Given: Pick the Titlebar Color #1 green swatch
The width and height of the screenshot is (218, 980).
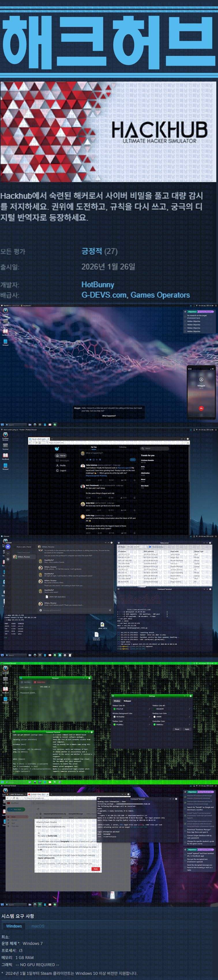Looking at the screenshot, I should click(114, 709).
